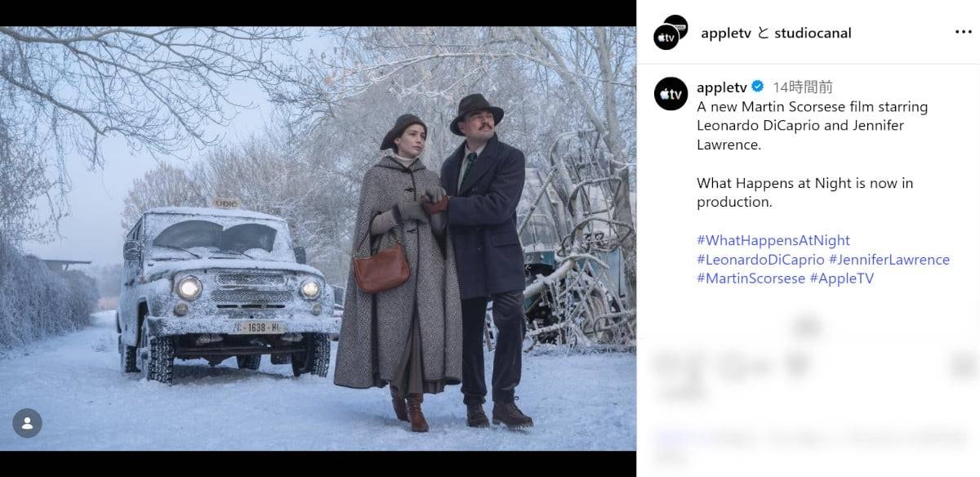Click the blurred like icon area below caption
This screenshot has height=477, width=980.
(671, 366)
